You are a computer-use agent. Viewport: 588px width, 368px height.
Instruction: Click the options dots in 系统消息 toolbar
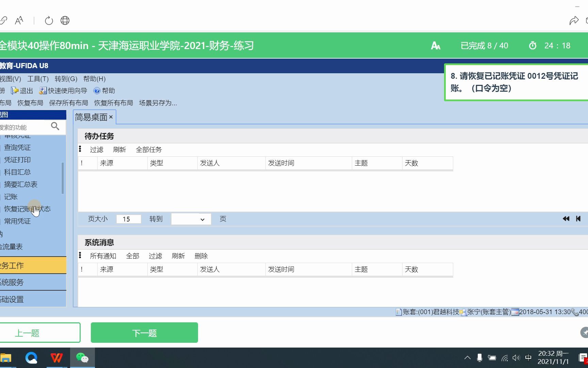(x=80, y=255)
